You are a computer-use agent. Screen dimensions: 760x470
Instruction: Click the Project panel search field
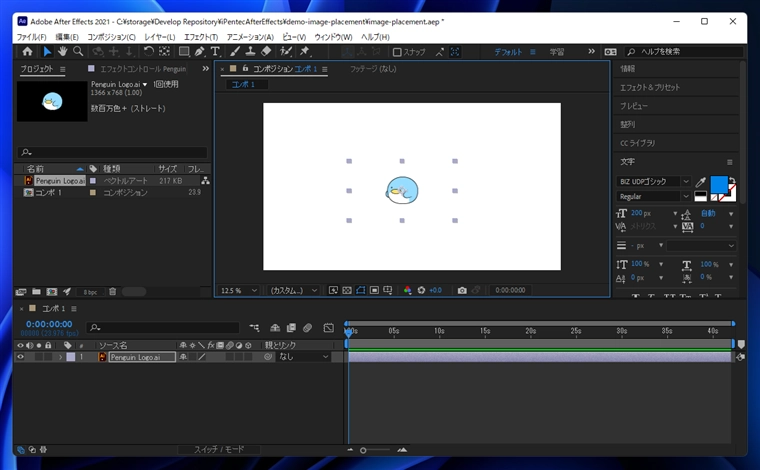pyautogui.click(x=112, y=152)
